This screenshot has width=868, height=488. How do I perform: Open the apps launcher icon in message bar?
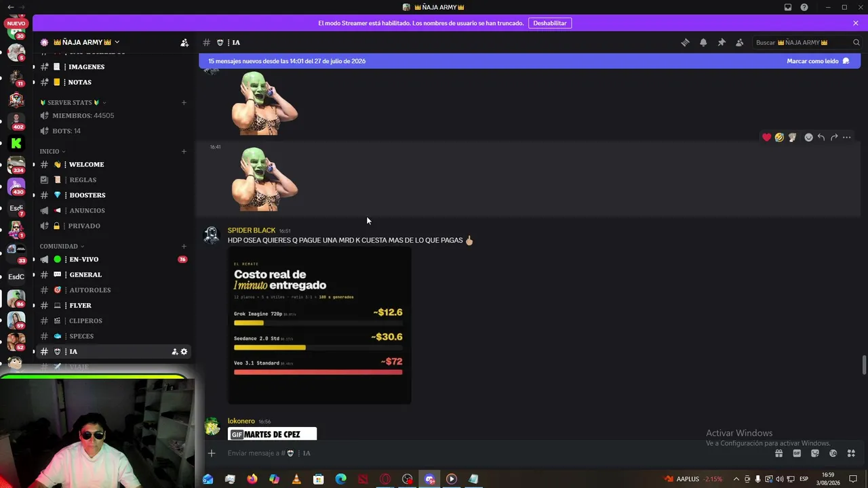pos(851,453)
